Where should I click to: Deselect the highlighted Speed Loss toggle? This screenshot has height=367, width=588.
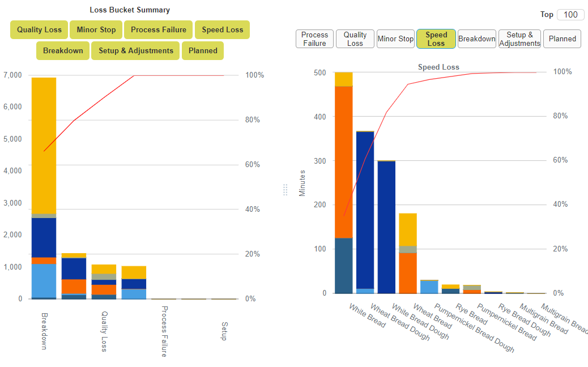click(x=436, y=39)
